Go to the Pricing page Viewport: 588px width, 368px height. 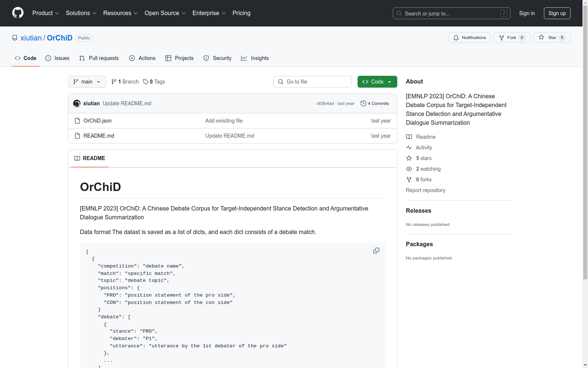pyautogui.click(x=241, y=13)
